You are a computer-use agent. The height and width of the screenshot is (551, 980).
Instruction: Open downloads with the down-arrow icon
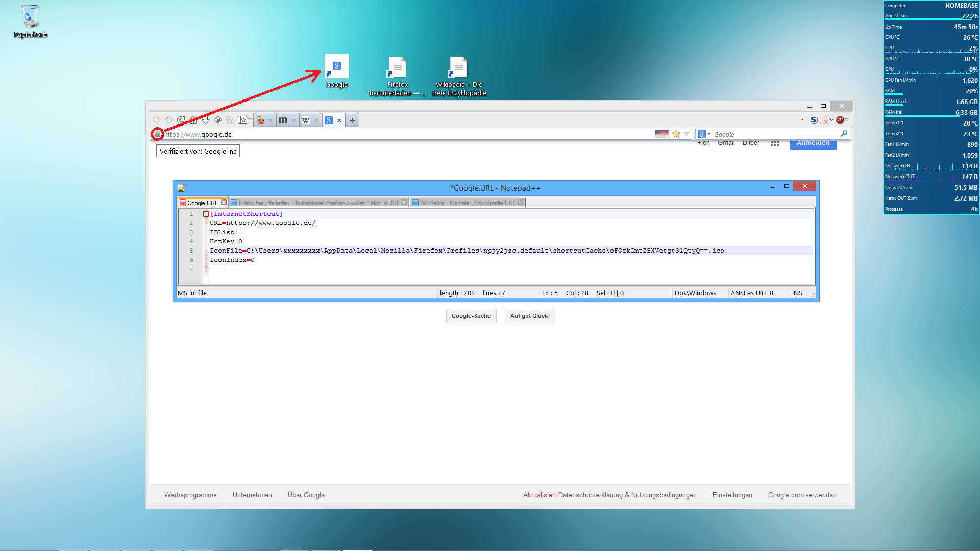click(x=206, y=120)
